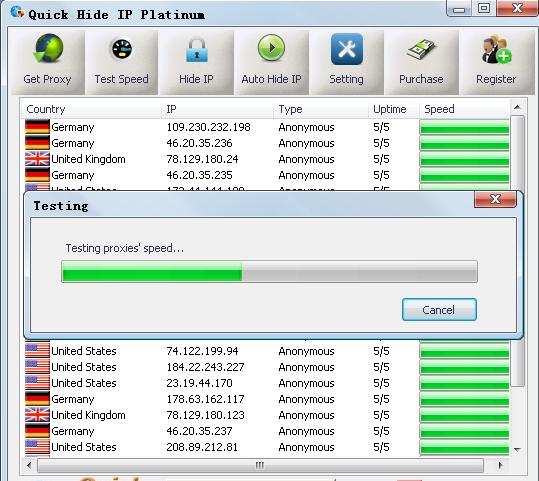Click the horizontal scrollbar thumb

(260, 466)
